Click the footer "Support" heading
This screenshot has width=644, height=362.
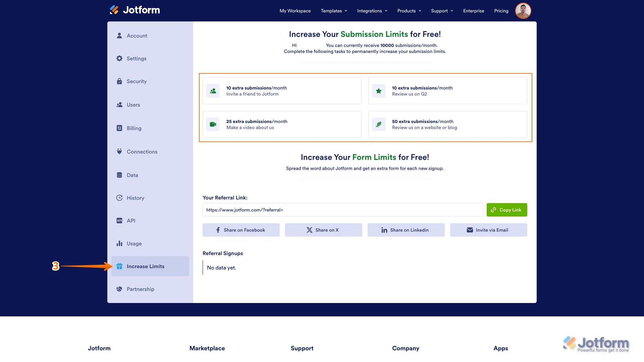click(302, 348)
